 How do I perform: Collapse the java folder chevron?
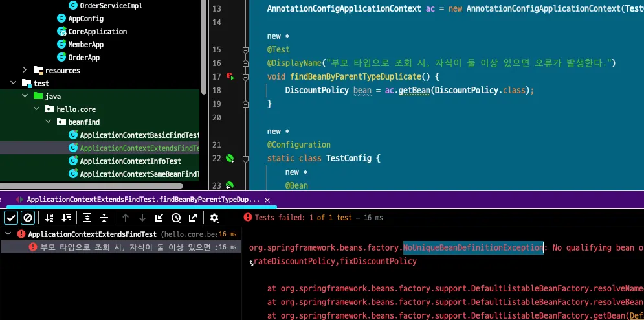pos(25,97)
